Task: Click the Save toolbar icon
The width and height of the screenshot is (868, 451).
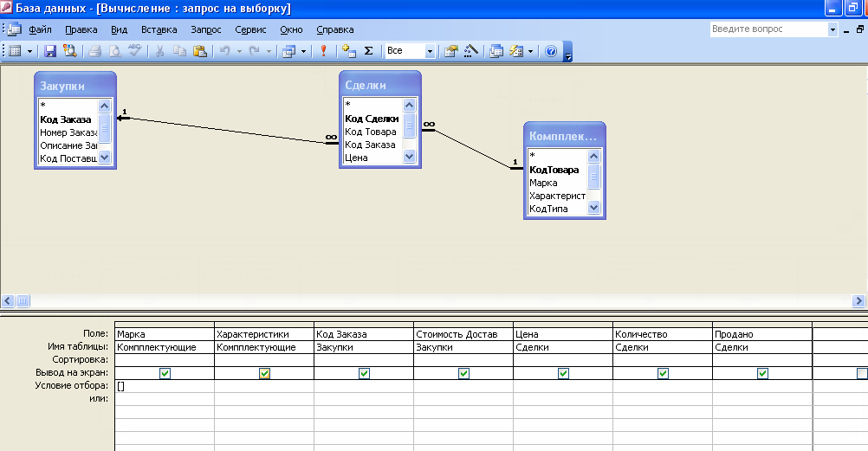Action: [50, 51]
